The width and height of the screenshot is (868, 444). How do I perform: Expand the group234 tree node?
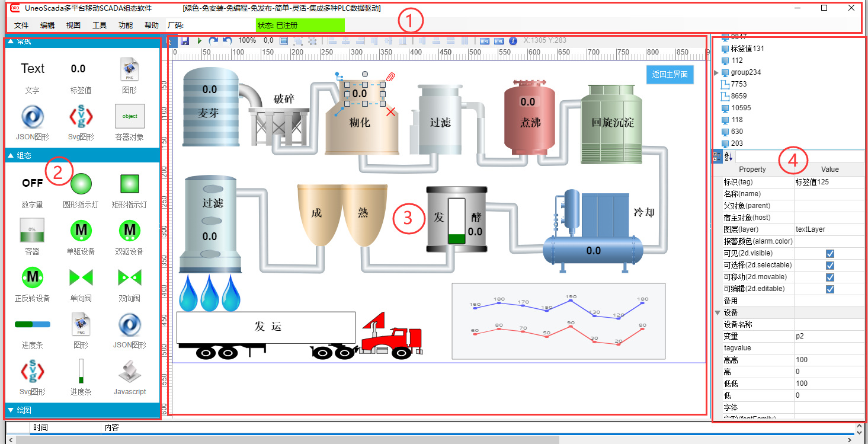tap(716, 72)
